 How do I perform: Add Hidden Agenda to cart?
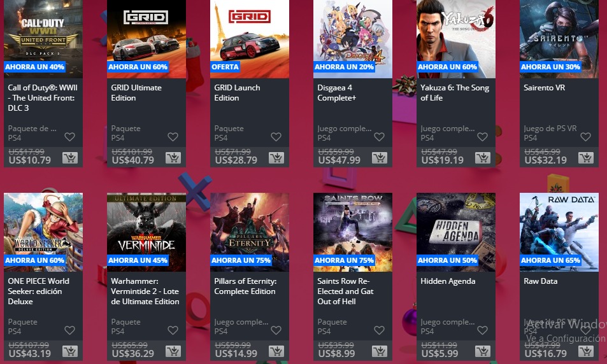click(x=483, y=351)
